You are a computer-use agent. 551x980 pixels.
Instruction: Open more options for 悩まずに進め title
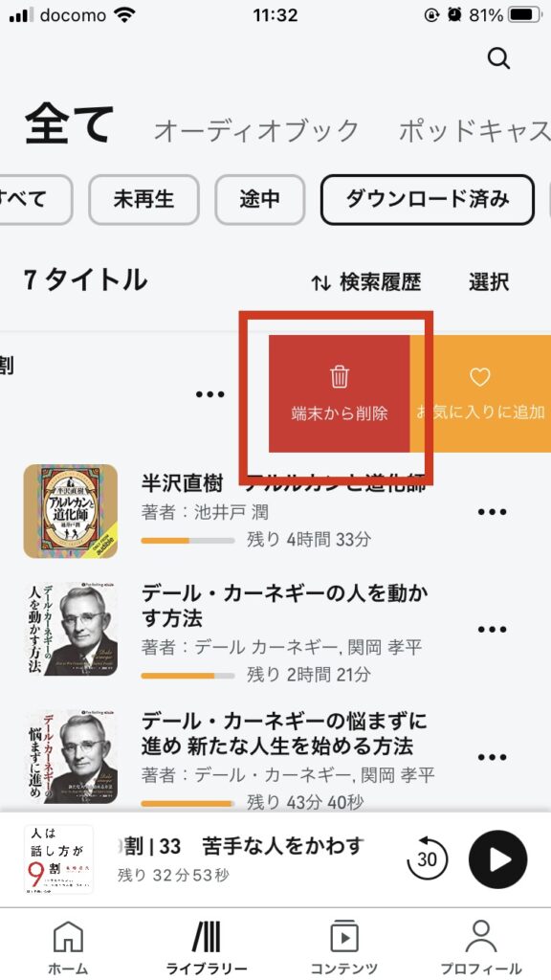pyautogui.click(x=493, y=758)
